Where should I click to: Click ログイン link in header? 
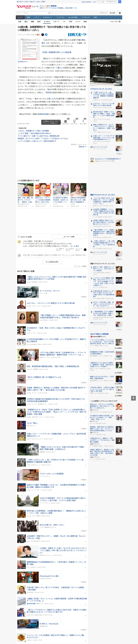tap(42, 8)
